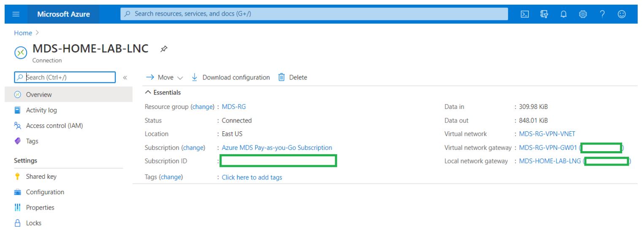644x242 pixels.
Task: Select the 309.98 KiB data in value
Action: pyautogui.click(x=533, y=107)
